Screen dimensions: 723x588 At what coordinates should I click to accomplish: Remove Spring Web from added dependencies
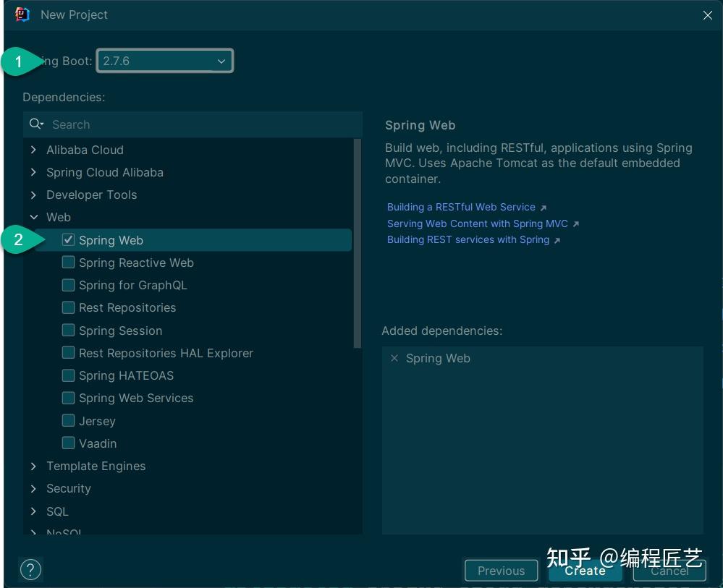[x=394, y=358]
